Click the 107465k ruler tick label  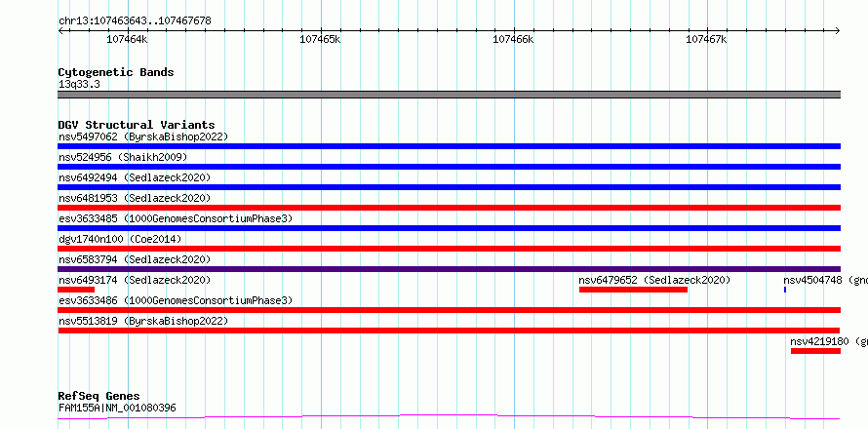[320, 39]
